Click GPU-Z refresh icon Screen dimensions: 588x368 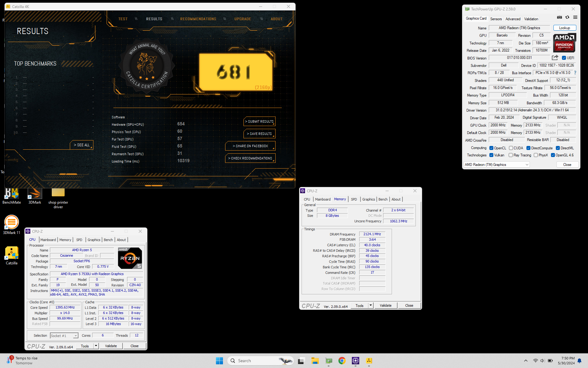point(567,17)
